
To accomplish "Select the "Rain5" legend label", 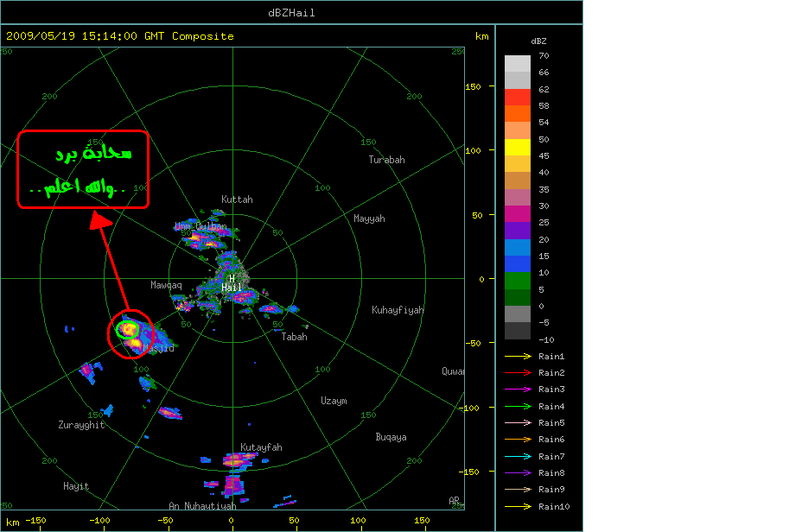I will coord(551,422).
